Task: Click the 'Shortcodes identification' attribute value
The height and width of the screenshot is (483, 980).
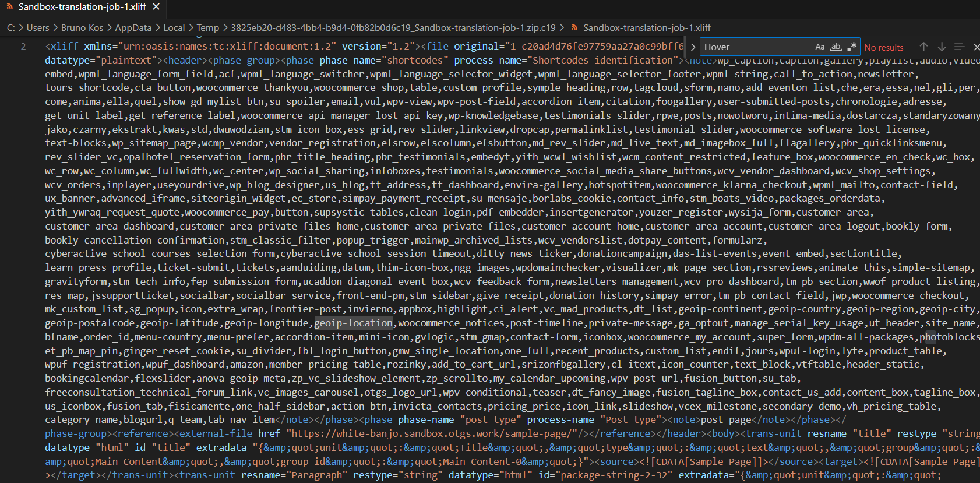Action: pos(603,60)
